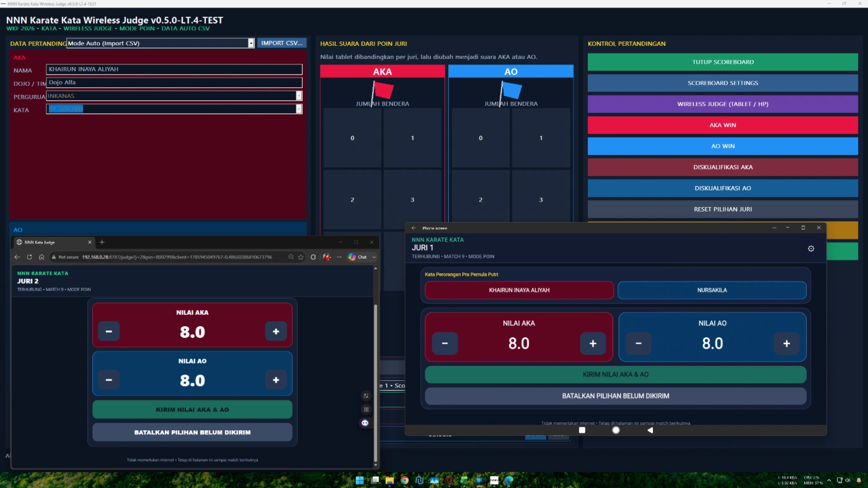Screen dimensions: 868x488
Task: Open settings gear in Juri 1 phone screen
Action: click(x=811, y=249)
